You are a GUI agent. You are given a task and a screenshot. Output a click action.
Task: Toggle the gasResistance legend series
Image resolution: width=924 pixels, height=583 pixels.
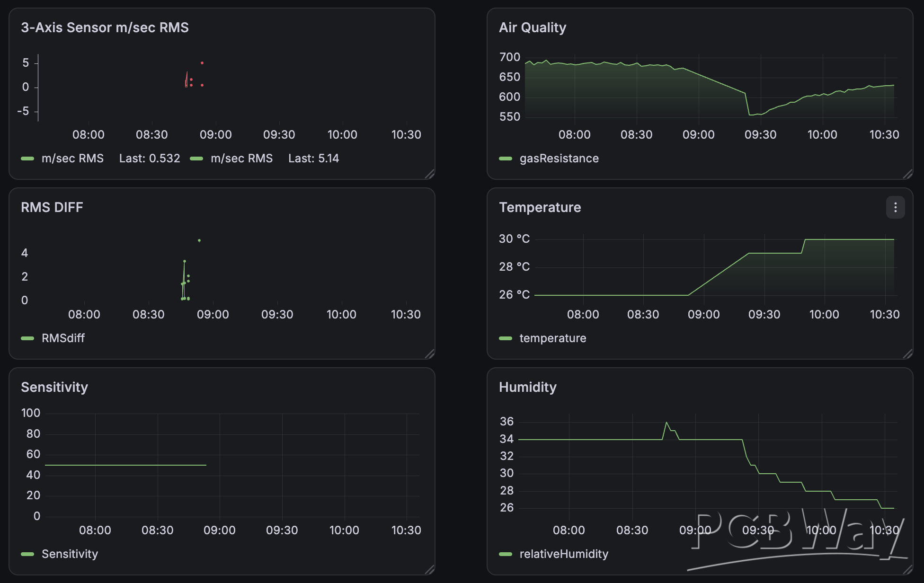tap(559, 159)
